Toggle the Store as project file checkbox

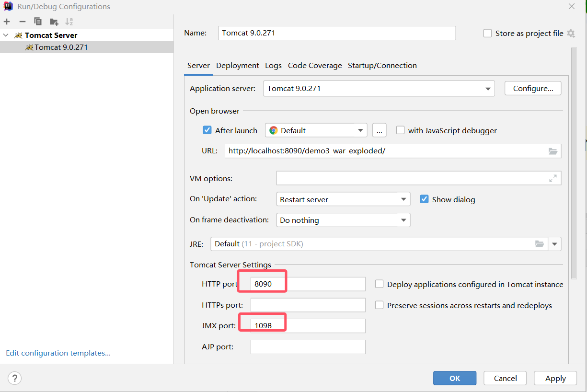(487, 34)
